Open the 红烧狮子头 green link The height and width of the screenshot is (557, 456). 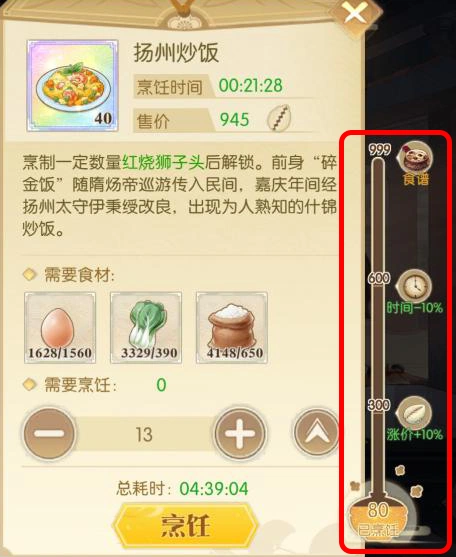pos(164,162)
